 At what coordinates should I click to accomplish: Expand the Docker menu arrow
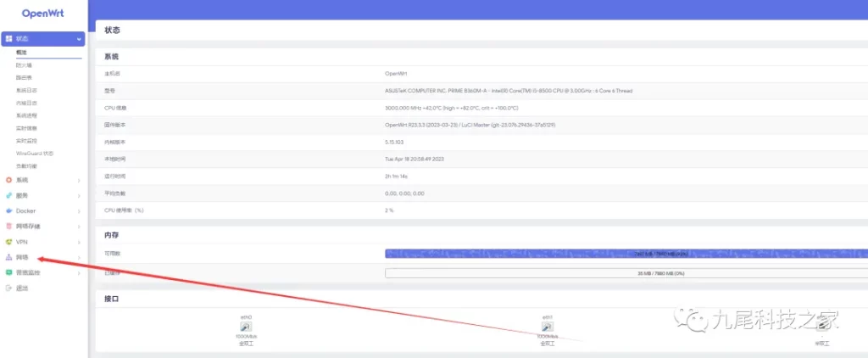pyautogui.click(x=79, y=210)
